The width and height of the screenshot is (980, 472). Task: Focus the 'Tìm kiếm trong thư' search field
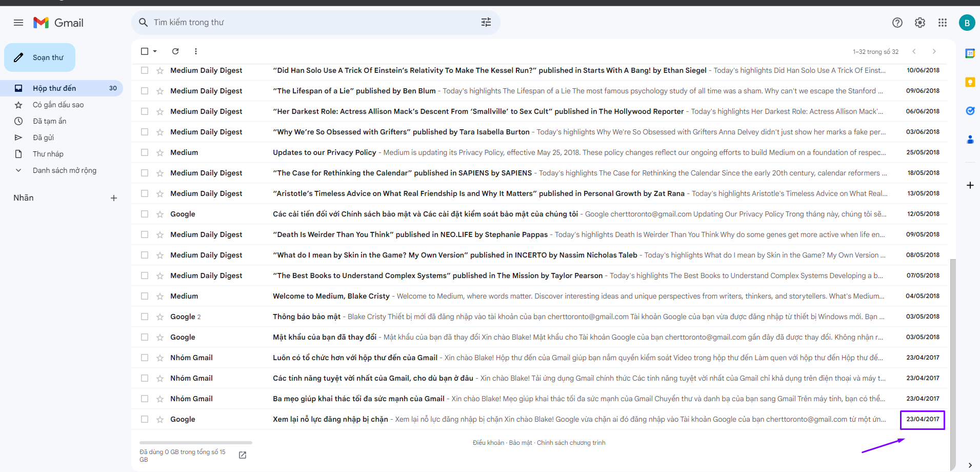316,23
